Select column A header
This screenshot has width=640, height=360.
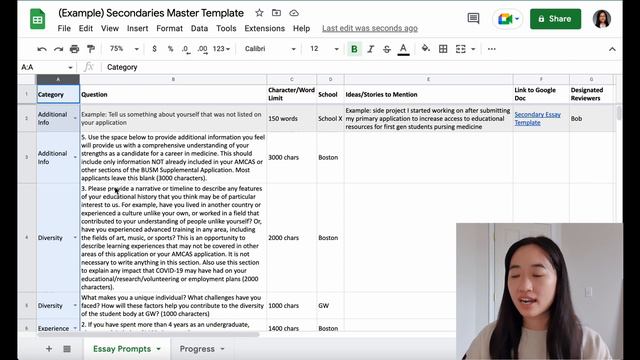[58, 79]
